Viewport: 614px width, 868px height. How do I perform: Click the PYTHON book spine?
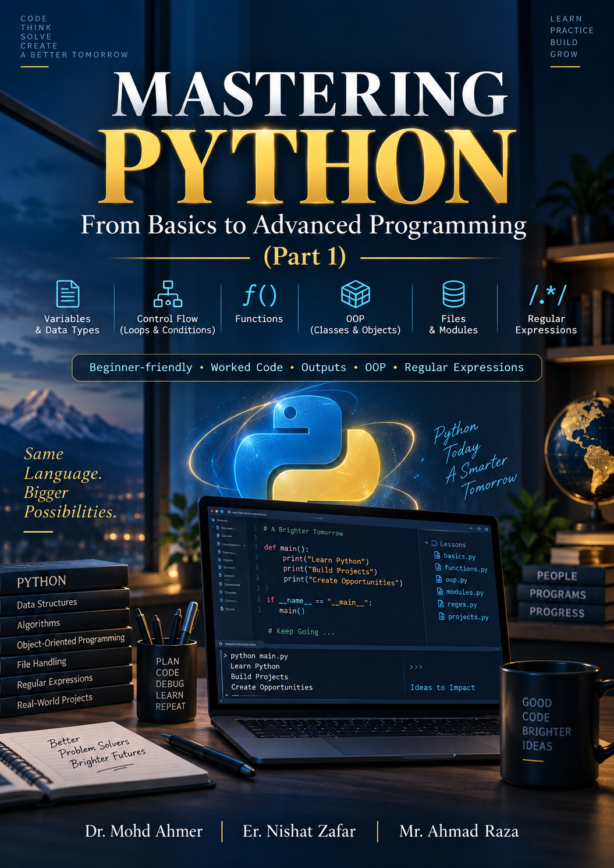64,579
